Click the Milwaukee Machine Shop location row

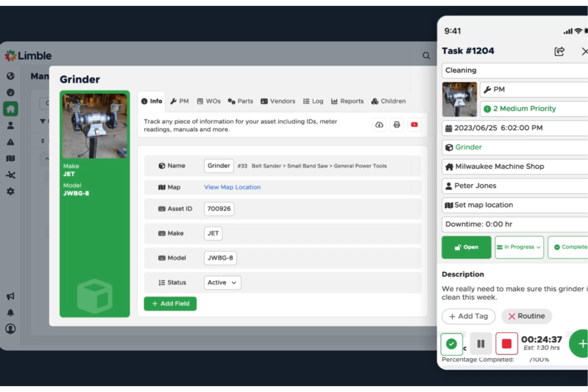point(515,166)
